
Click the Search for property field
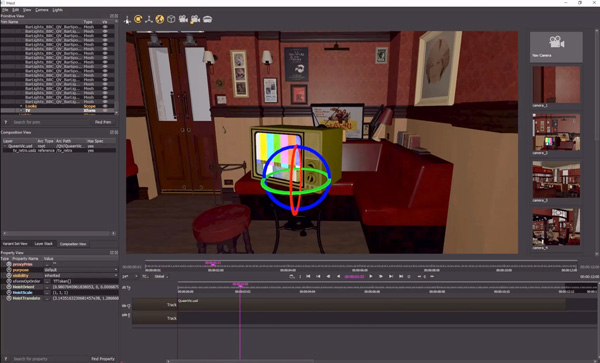[50, 359]
